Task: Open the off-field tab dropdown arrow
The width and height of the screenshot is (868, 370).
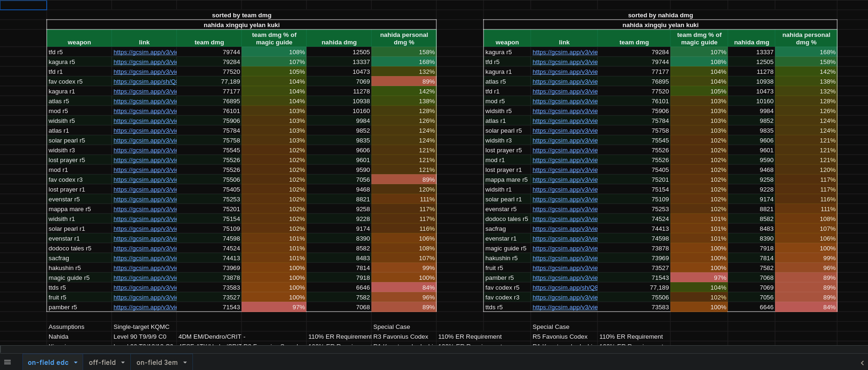Action: point(123,363)
